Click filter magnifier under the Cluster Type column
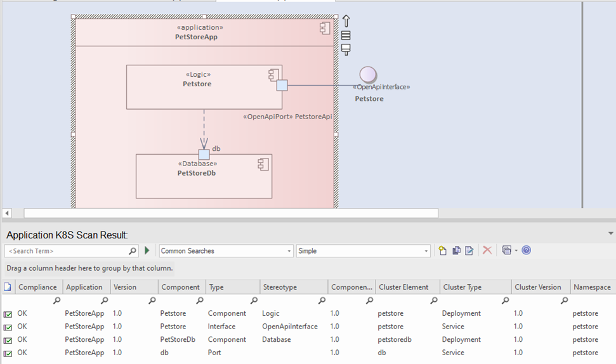 [x=505, y=301]
